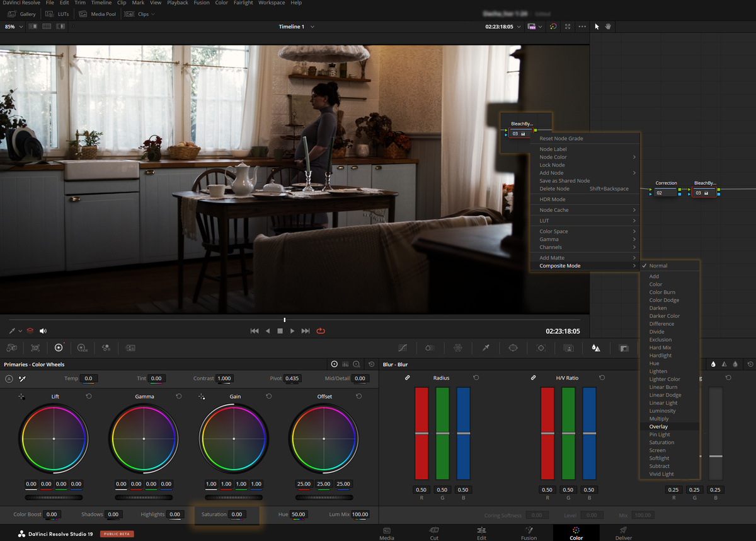Reset the Gamma wheel

click(x=179, y=397)
